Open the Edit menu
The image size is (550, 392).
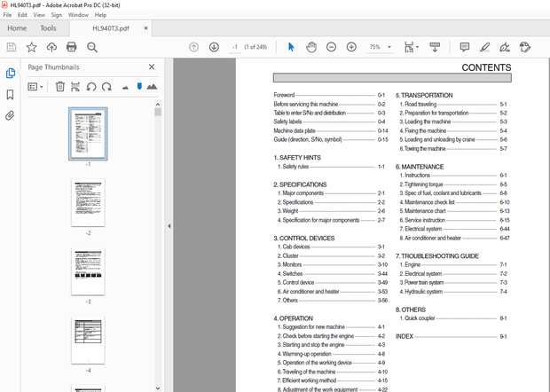tap(22, 15)
